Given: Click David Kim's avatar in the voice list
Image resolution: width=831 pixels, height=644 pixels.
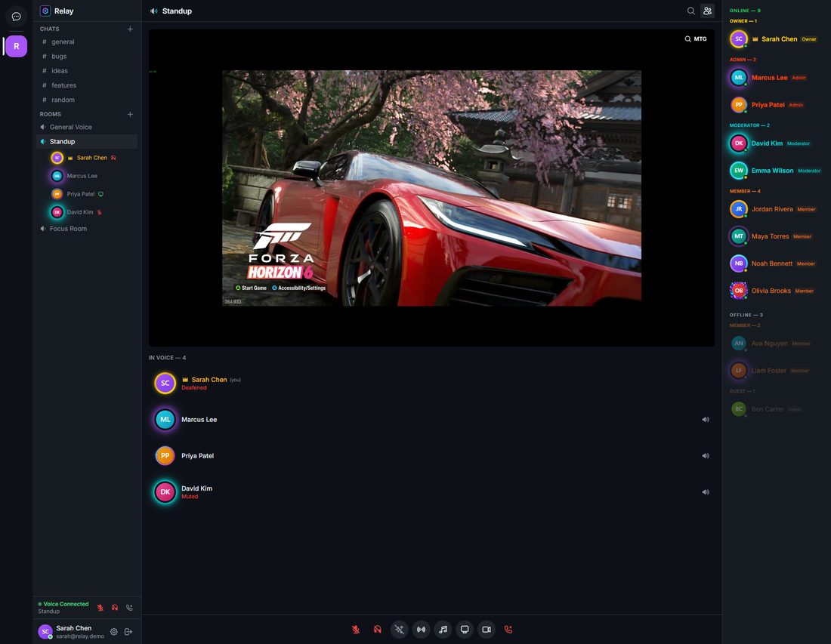Looking at the screenshot, I should (165, 492).
